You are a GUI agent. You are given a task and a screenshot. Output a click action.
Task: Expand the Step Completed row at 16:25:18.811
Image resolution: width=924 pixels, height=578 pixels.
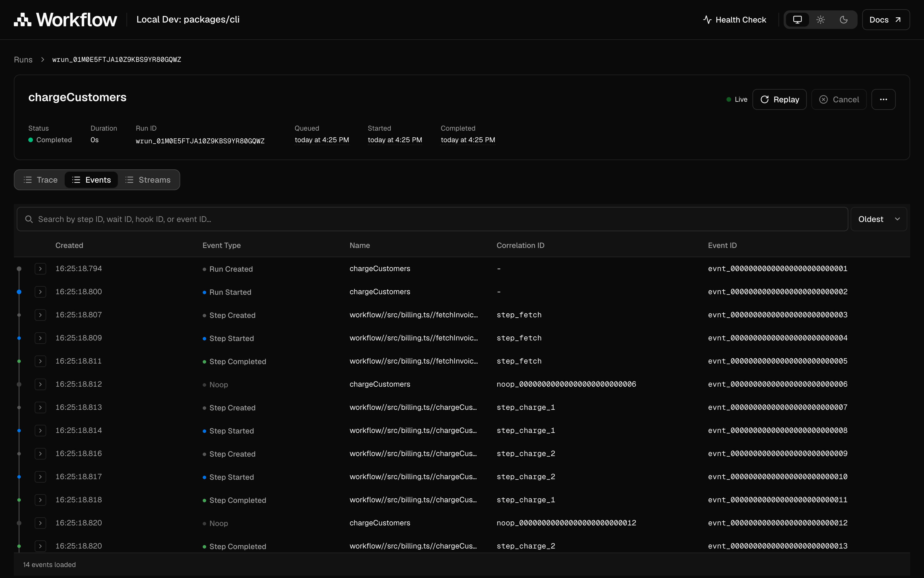click(x=40, y=361)
